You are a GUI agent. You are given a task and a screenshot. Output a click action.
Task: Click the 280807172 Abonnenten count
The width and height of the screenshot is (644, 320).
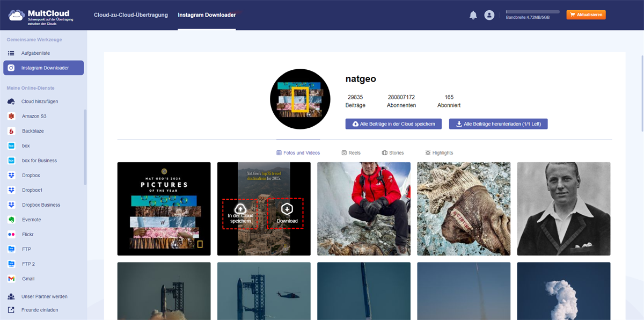click(401, 101)
